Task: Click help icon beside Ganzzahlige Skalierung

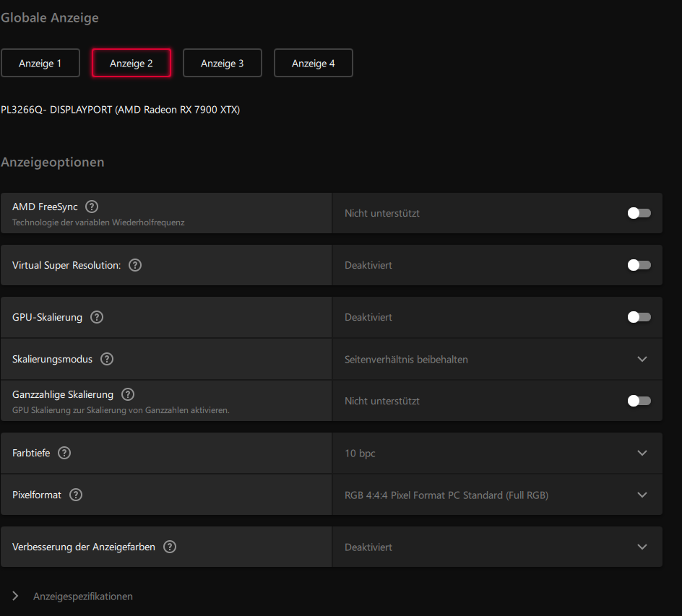Action: click(x=128, y=394)
